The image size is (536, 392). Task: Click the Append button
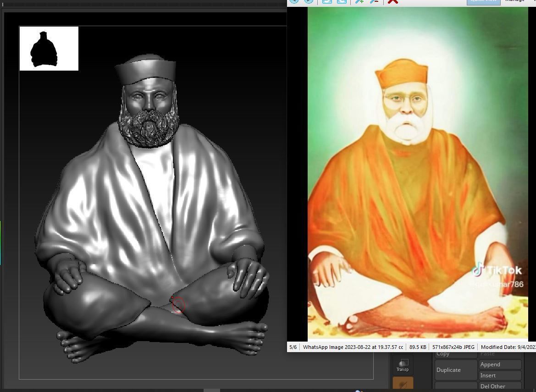(x=500, y=364)
